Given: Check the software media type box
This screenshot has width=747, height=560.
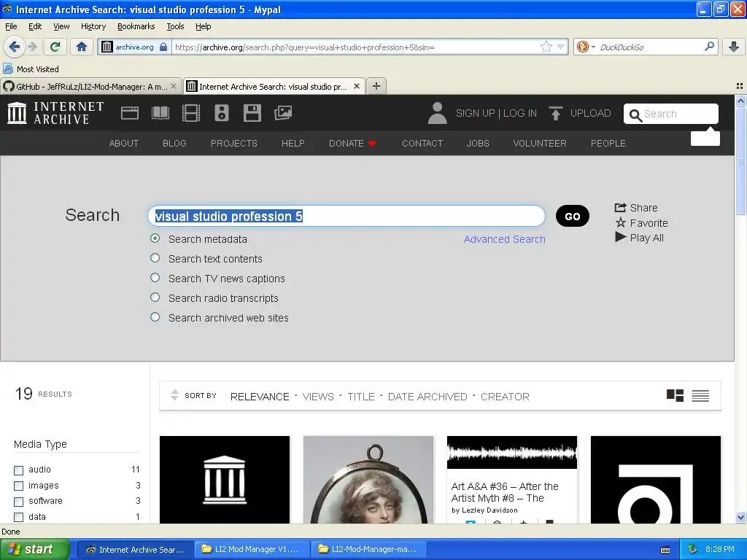Looking at the screenshot, I should click(x=18, y=502).
